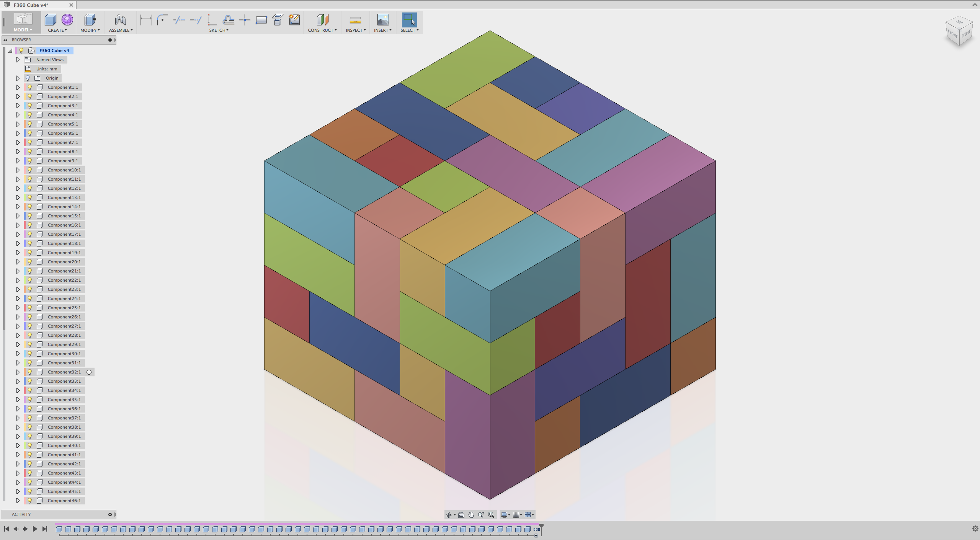
Task: Toggle visibility lightbulb for Component5:1
Action: (x=30, y=124)
